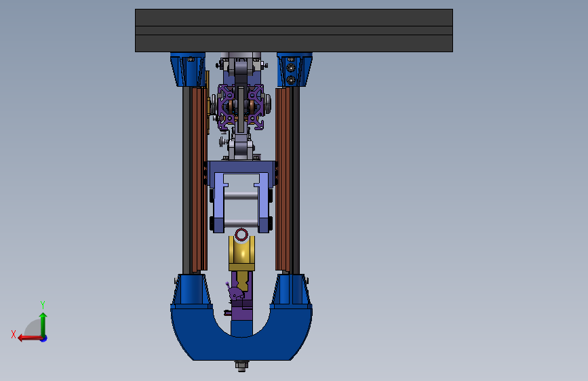Select the dark gray top beam of the model

tap(294, 31)
